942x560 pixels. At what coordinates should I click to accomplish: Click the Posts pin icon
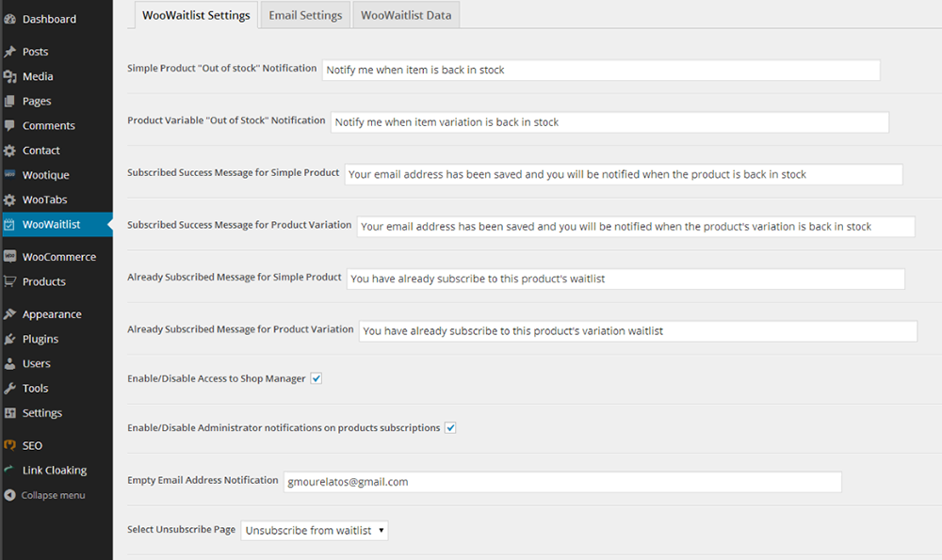(x=9, y=52)
